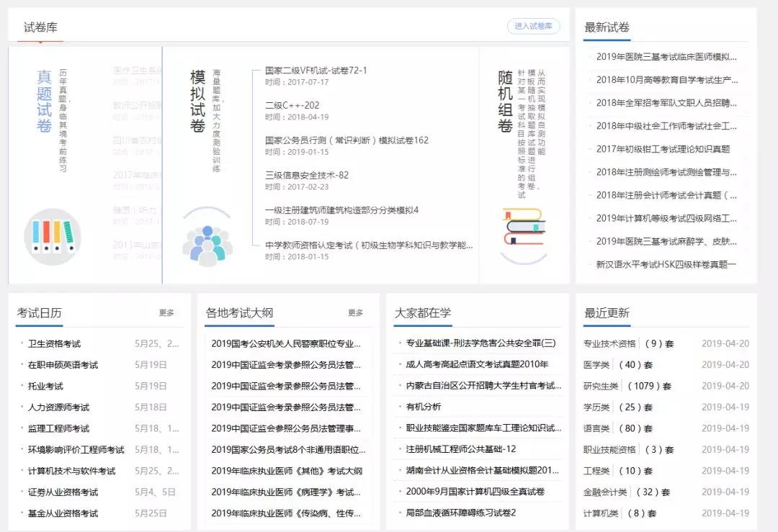
Task: Click 更多 in the 各地考试大纲 section
Action: point(356,313)
